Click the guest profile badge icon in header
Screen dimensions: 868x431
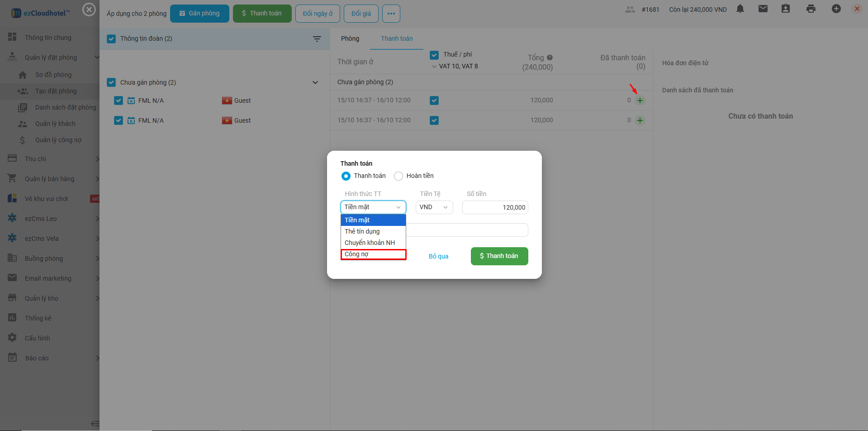coord(786,9)
